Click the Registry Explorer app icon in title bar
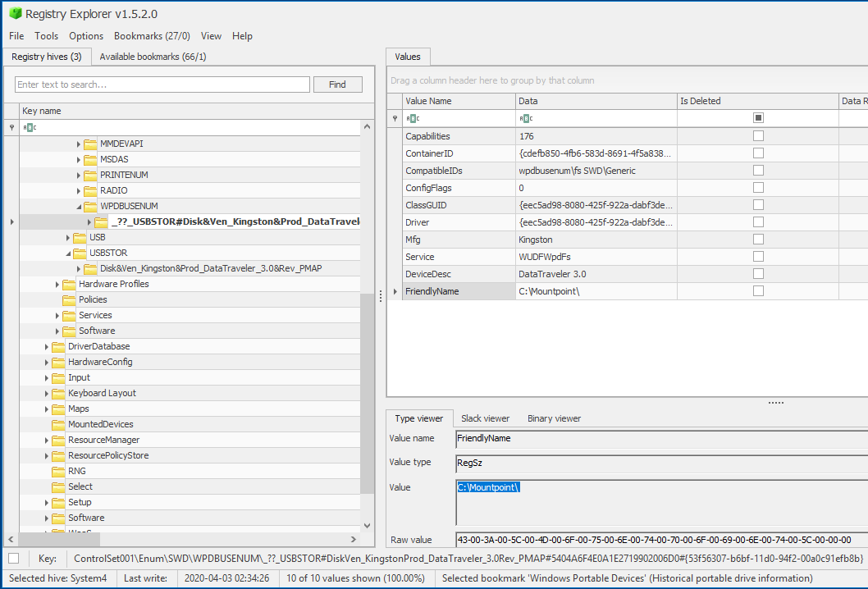The image size is (868, 589). coord(14,13)
